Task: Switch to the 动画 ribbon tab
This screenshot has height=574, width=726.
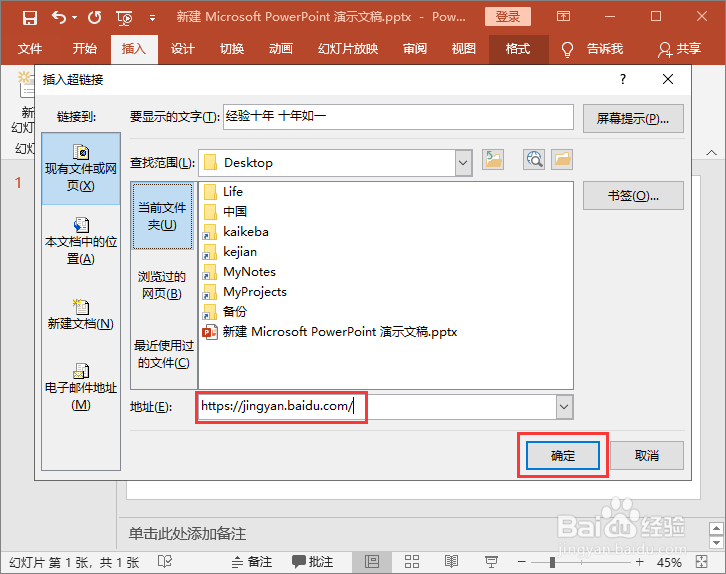Action: [281, 49]
